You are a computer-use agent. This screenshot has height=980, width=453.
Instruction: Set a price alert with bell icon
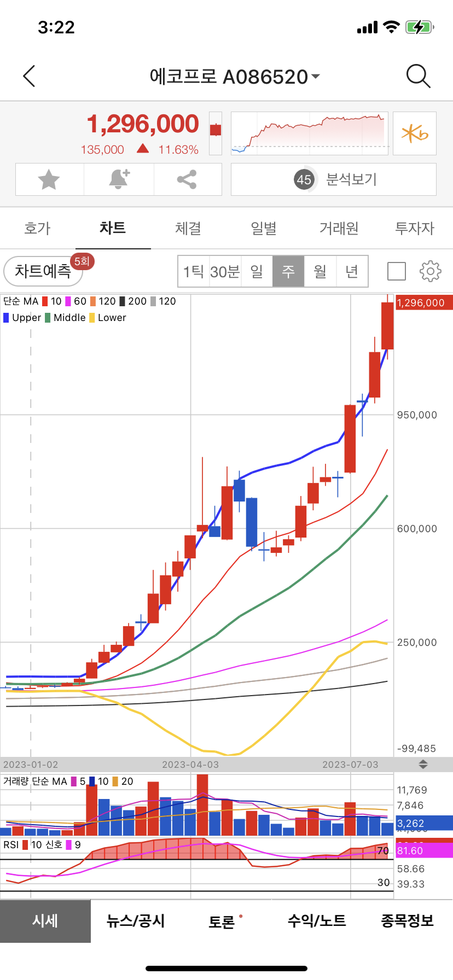coord(119,179)
